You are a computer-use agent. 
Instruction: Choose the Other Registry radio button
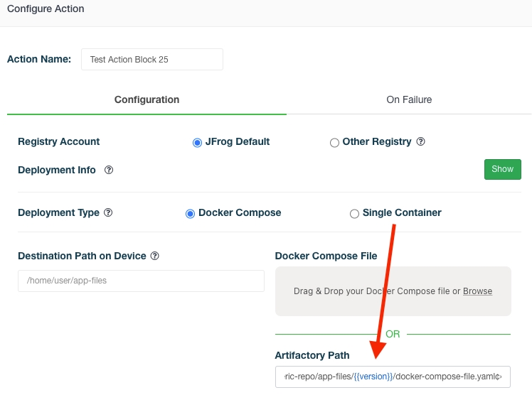click(x=334, y=143)
